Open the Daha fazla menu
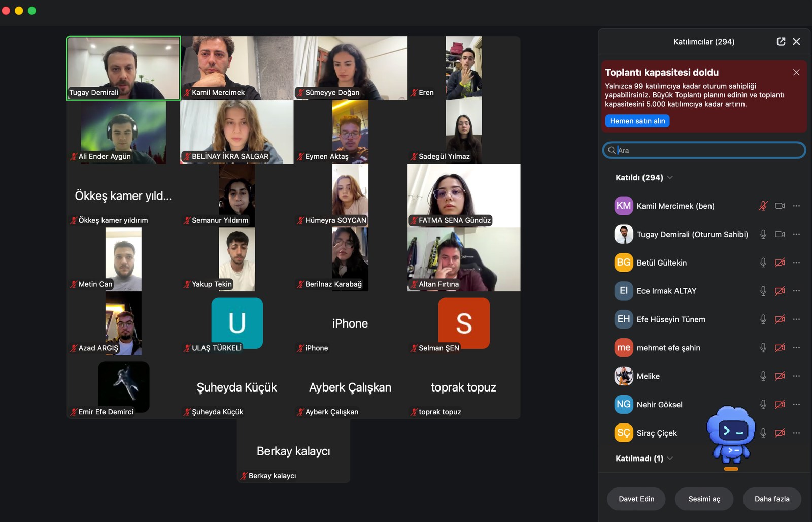Viewport: 812px width, 522px height. click(772, 499)
